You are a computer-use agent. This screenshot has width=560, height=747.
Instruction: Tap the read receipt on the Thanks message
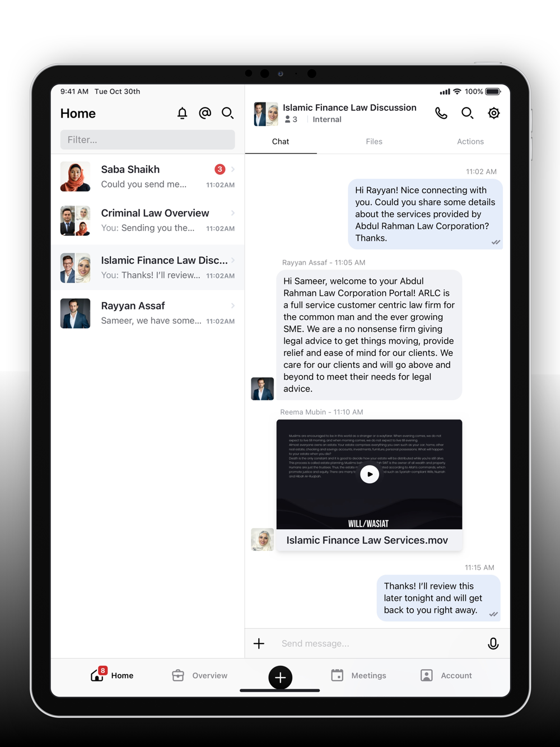tap(493, 614)
